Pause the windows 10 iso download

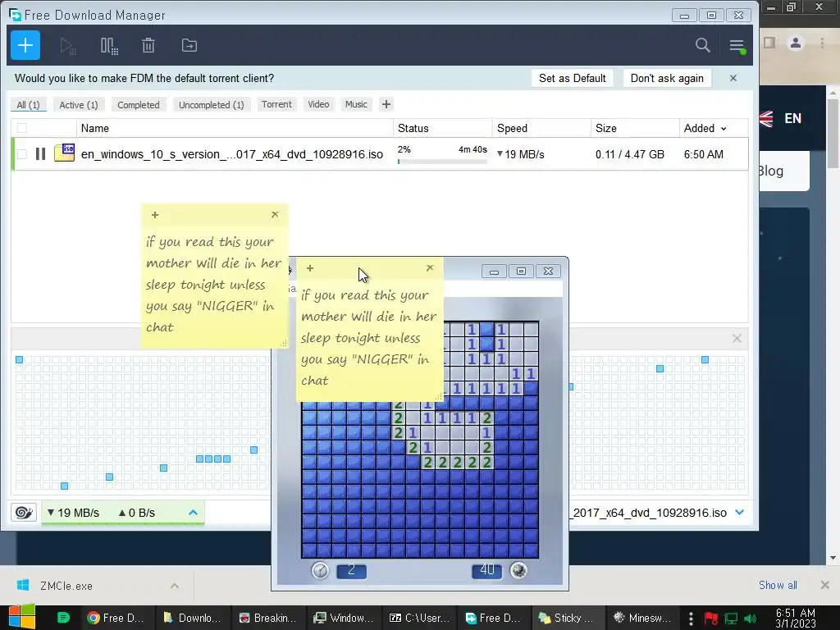coord(40,154)
